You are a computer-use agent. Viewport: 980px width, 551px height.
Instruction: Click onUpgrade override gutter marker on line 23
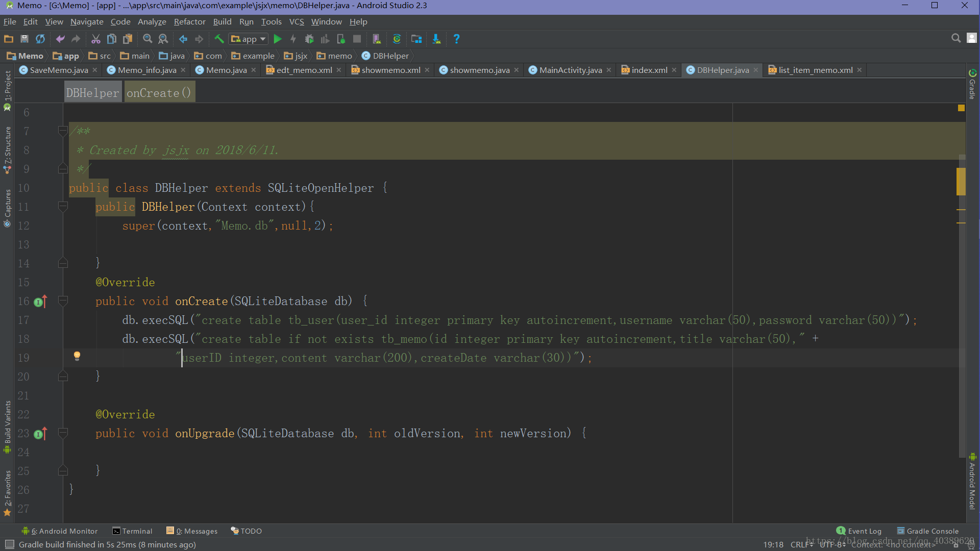click(41, 434)
